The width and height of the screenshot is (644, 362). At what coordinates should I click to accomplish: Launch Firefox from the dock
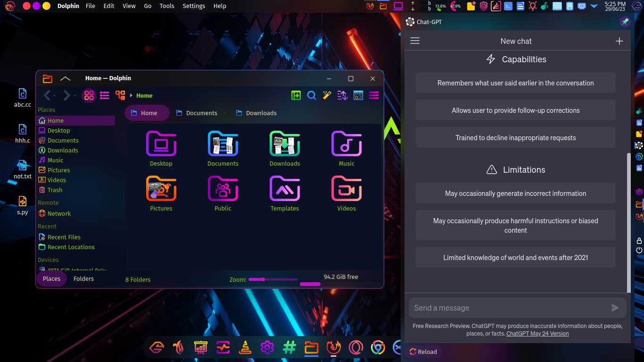coord(334,348)
